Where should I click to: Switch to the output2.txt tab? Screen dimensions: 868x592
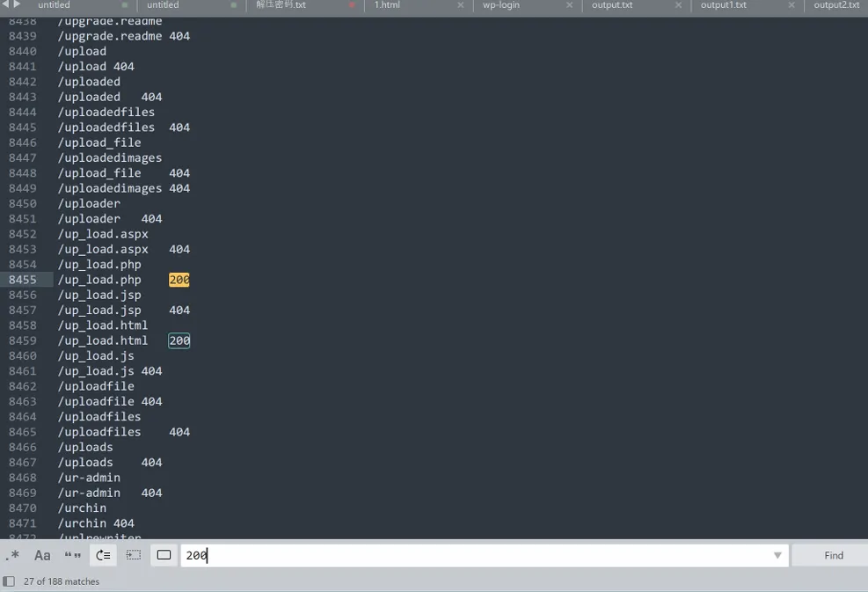pos(836,5)
